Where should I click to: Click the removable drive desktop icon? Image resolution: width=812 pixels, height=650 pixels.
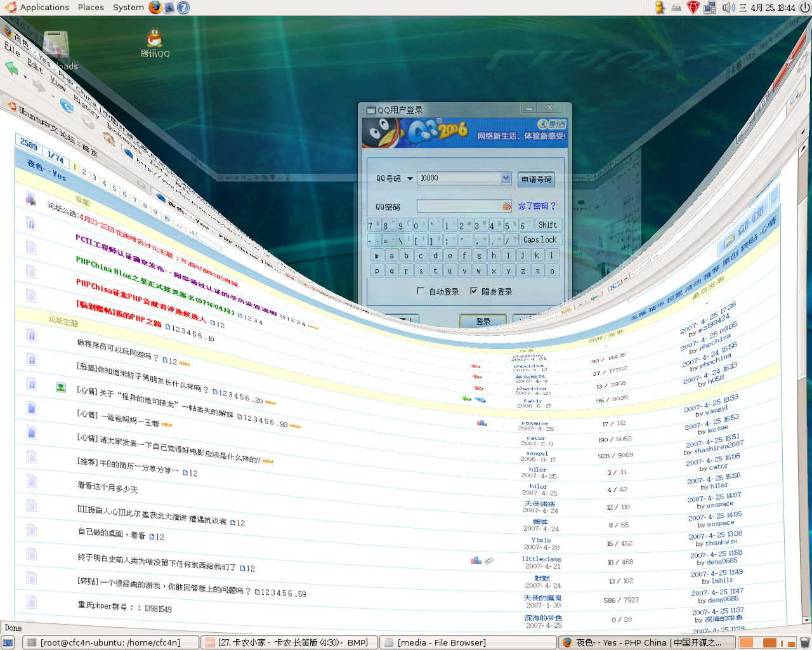click(x=56, y=44)
